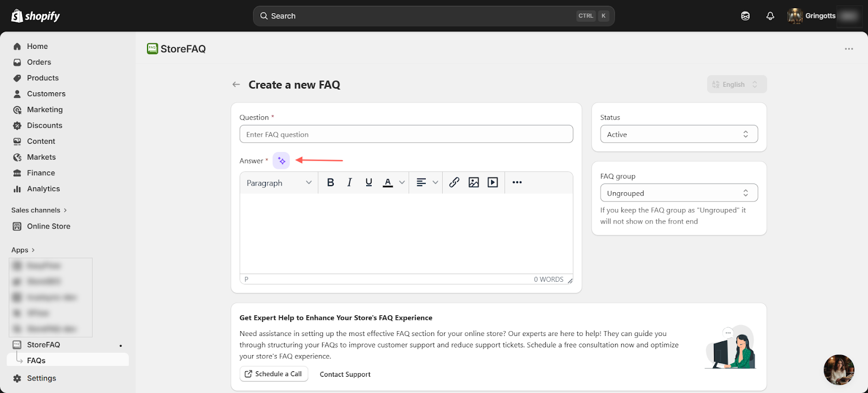868x393 pixels.
Task: Click inside the answer editor area
Action: 406,233
